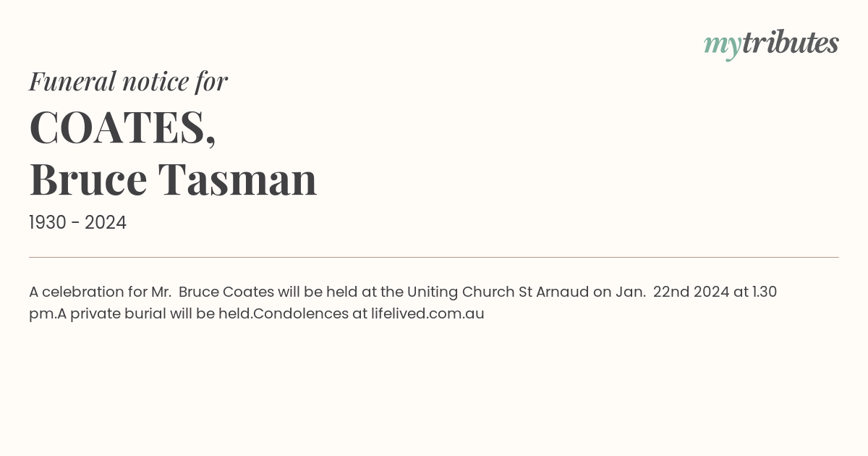Click the date "22nd 2024" in notice
Viewport: 868px width, 456px height.
coord(691,292)
